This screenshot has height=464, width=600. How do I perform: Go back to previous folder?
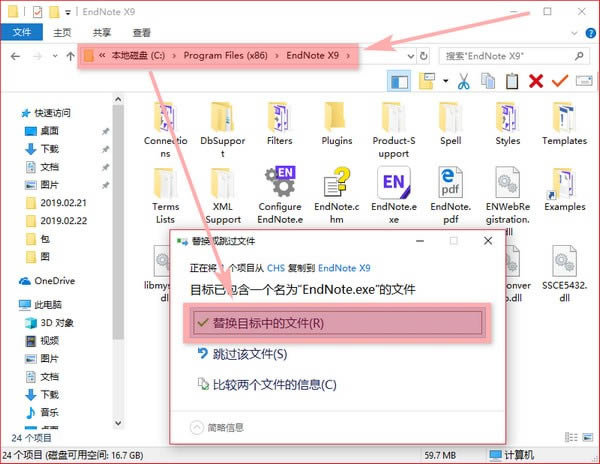click(15, 57)
